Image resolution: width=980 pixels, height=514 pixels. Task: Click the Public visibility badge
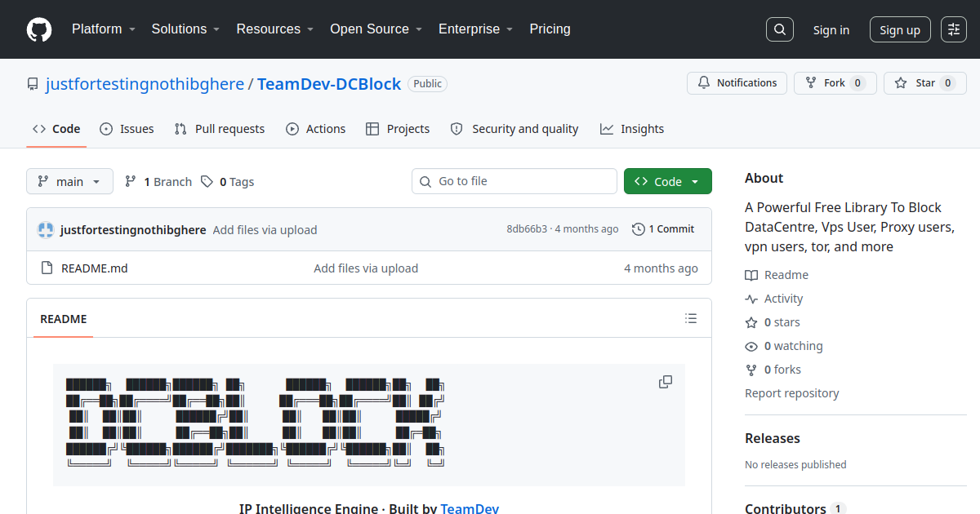[x=428, y=84]
